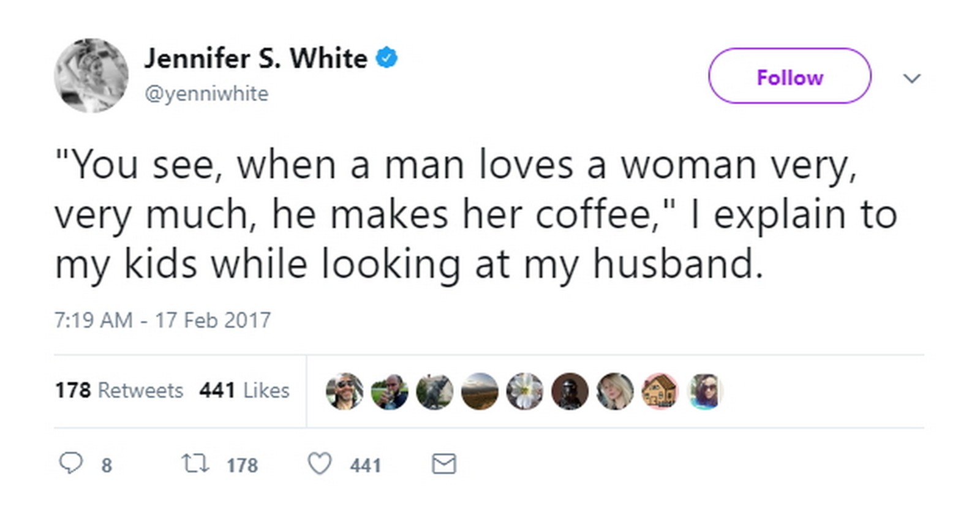This screenshot has width=980, height=520.
Task: Open the dark helmet liker avatar
Action: pyautogui.click(x=570, y=391)
